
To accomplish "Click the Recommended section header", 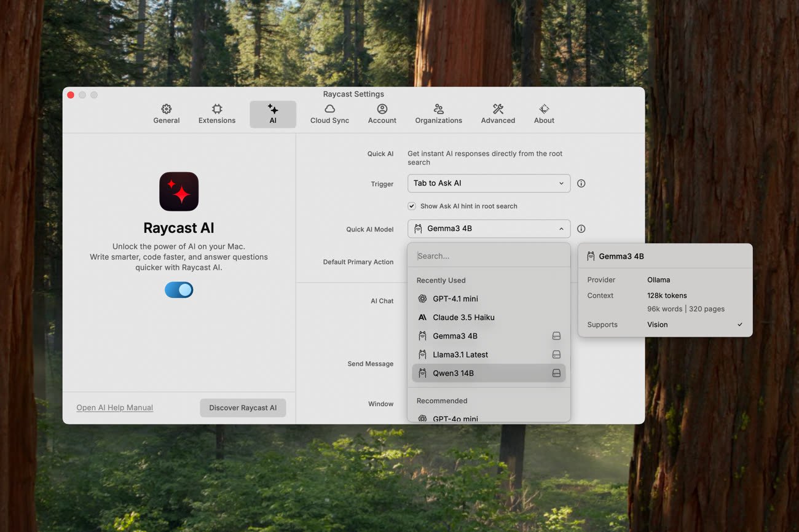I will tap(442, 401).
